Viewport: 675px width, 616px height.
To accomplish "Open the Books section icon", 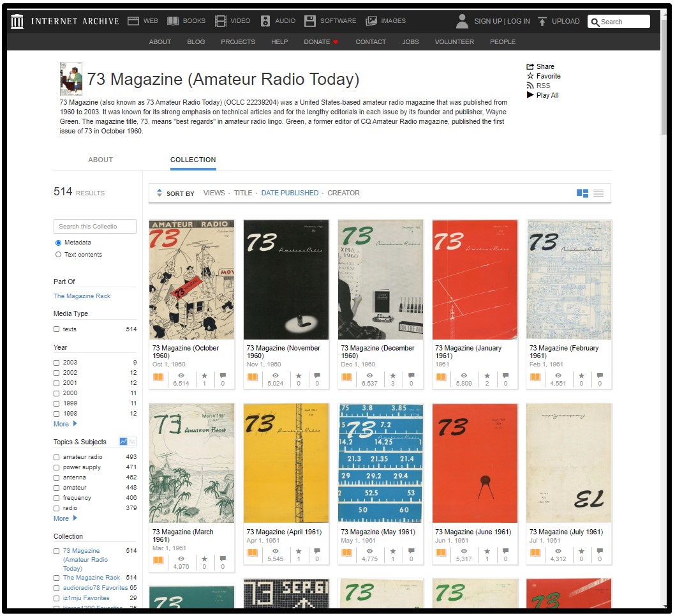I will tap(173, 20).
